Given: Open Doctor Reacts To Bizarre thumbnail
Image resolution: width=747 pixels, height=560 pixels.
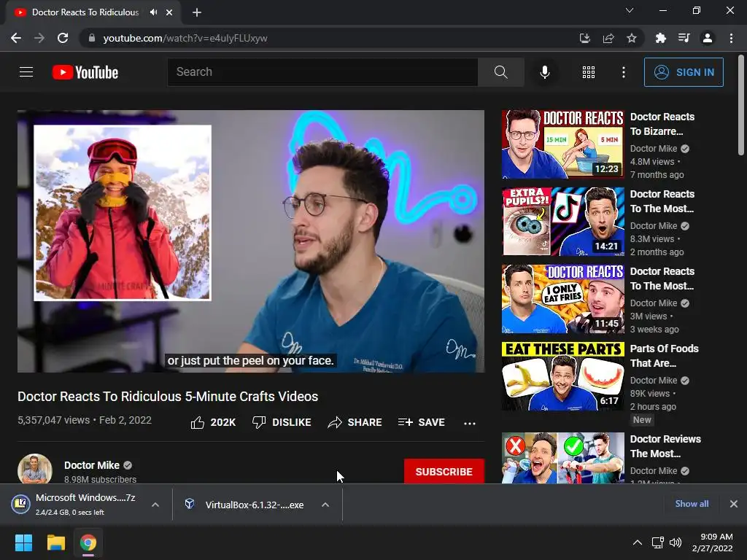Looking at the screenshot, I should coord(562,144).
